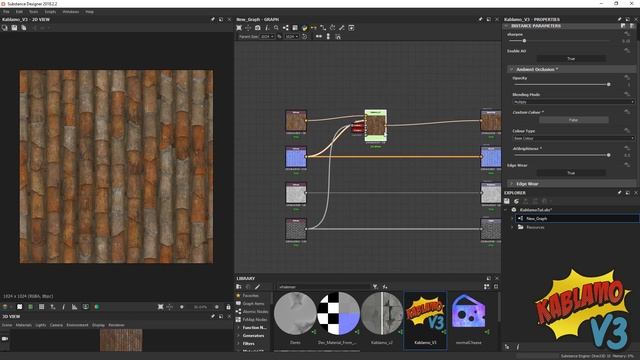Click the filter funnel icon in Library search
Screen dimensions: 640x360
375,287
